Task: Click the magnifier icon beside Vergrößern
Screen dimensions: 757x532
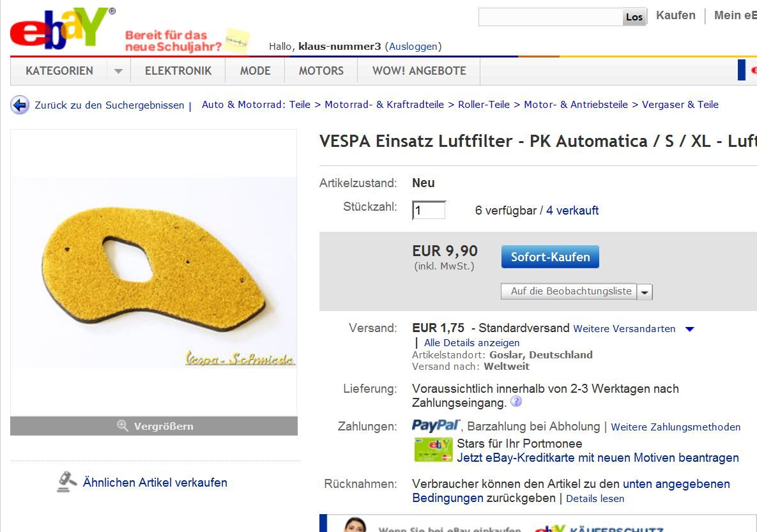Action: (123, 426)
